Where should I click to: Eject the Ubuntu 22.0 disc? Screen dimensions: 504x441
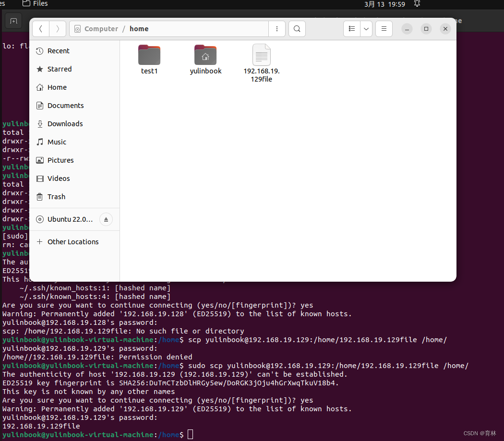(x=106, y=219)
